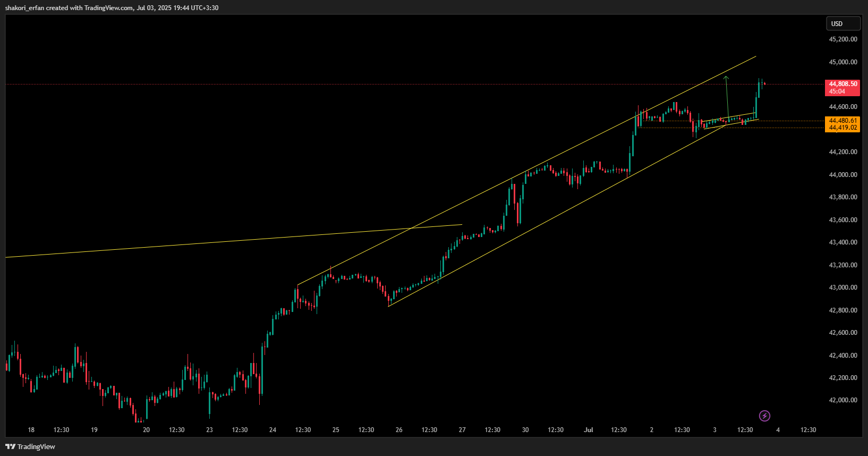Screen dimensions: 868x456
Task: Click the 45,200.00 price axis label
Action: click(x=843, y=39)
